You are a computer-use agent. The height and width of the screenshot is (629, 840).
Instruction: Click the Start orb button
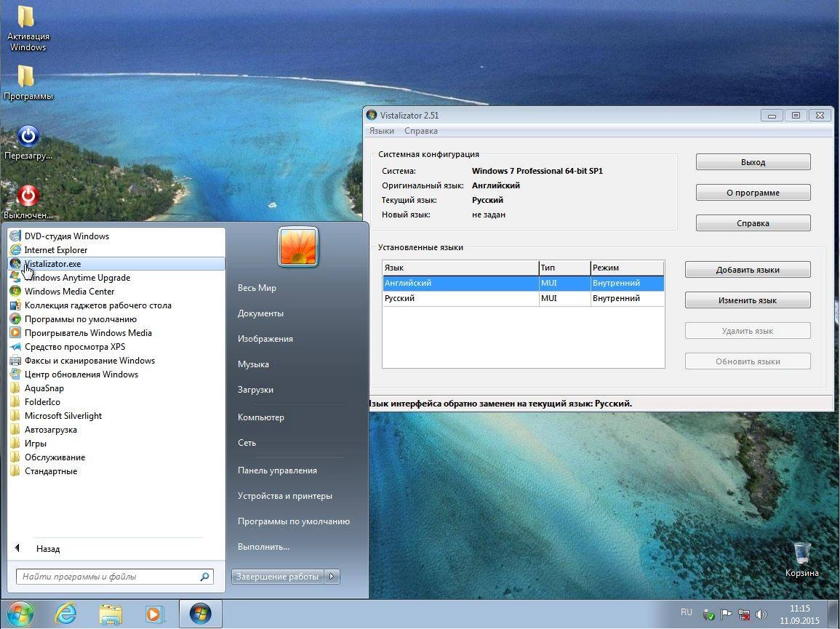pos(20,614)
